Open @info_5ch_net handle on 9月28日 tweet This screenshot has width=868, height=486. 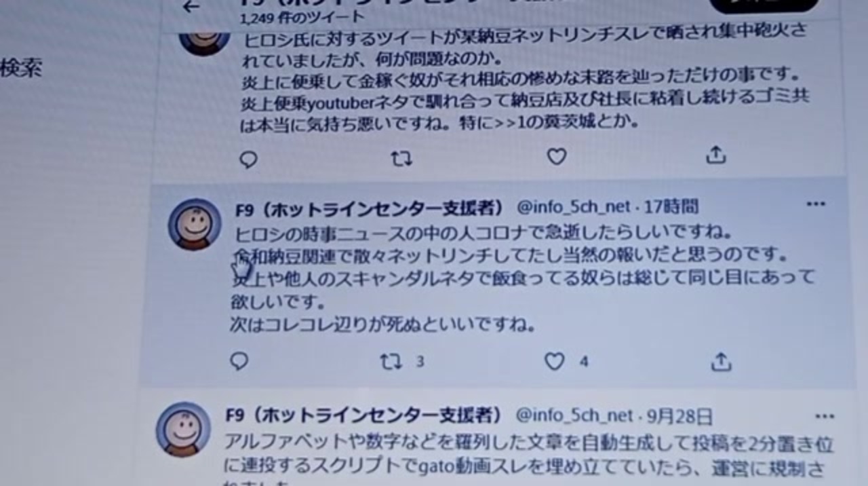pos(574,415)
